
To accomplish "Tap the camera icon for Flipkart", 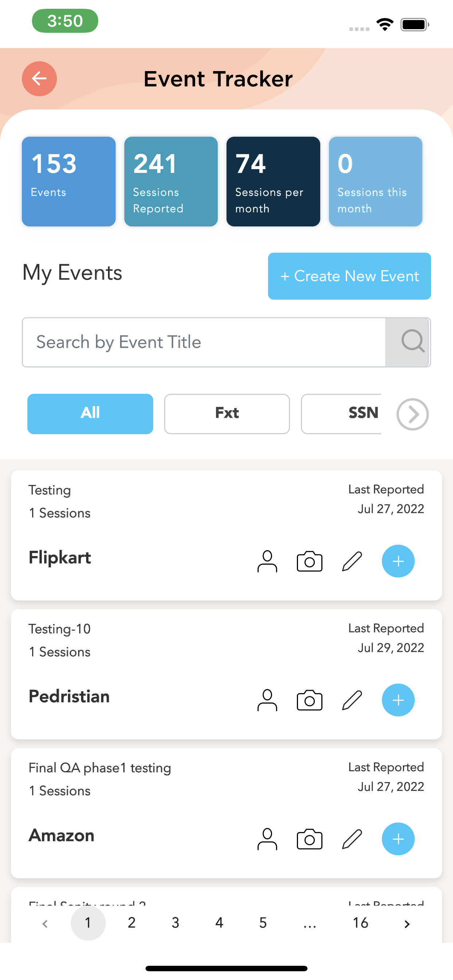I will coord(309,561).
